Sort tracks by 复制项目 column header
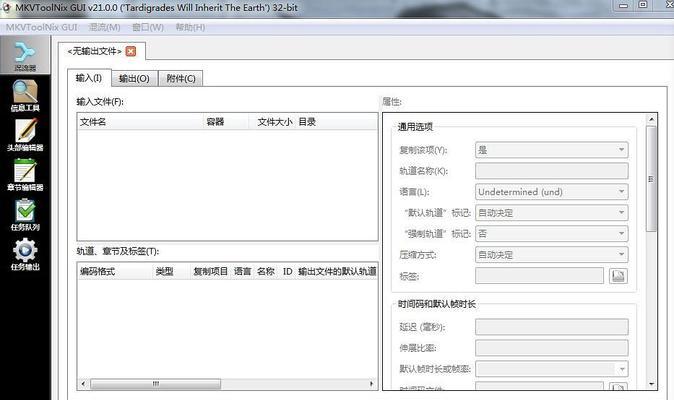Screen dimensions: 674x400 [210, 272]
